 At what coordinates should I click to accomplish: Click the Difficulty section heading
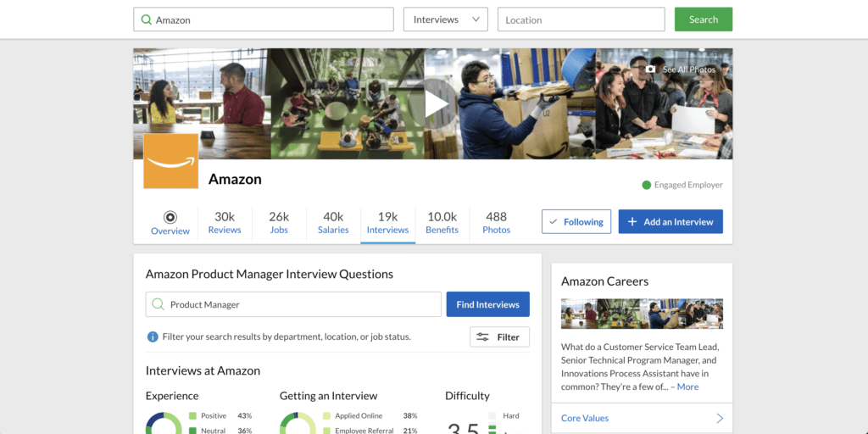[x=467, y=396]
